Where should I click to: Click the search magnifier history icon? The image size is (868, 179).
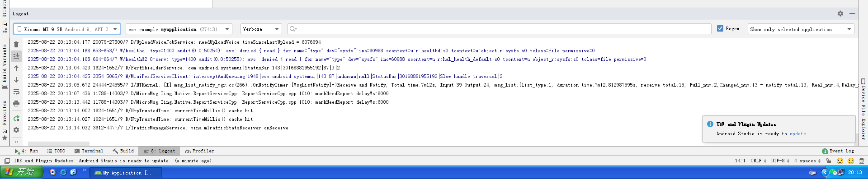[293, 29]
